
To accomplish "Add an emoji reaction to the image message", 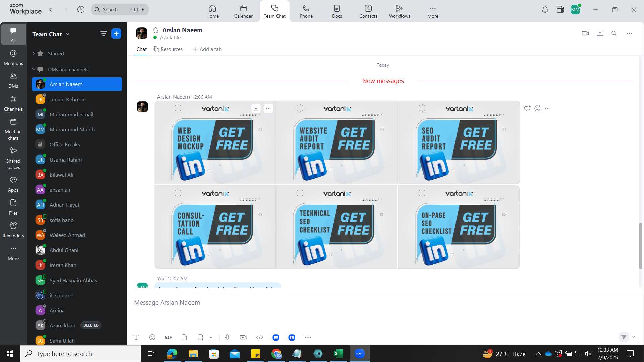I will (x=538, y=108).
